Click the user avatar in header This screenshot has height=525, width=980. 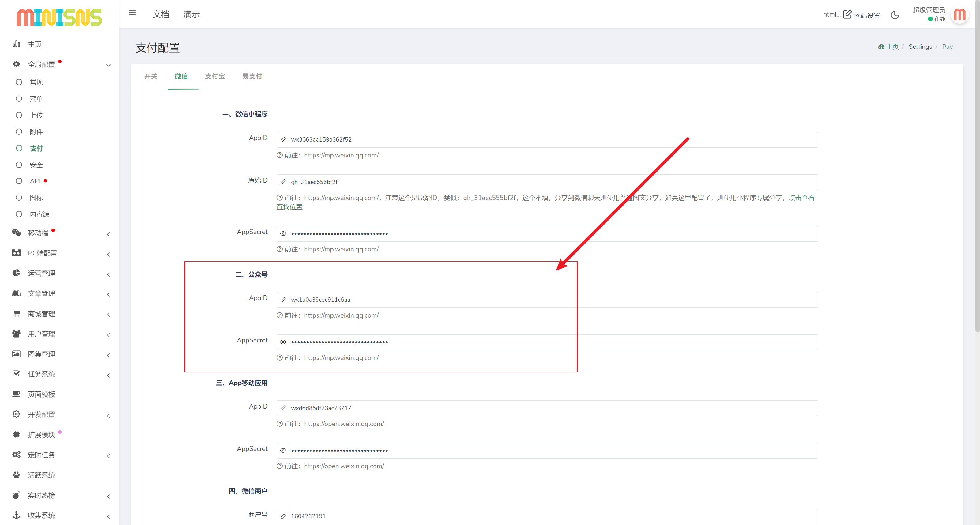pyautogui.click(x=959, y=15)
